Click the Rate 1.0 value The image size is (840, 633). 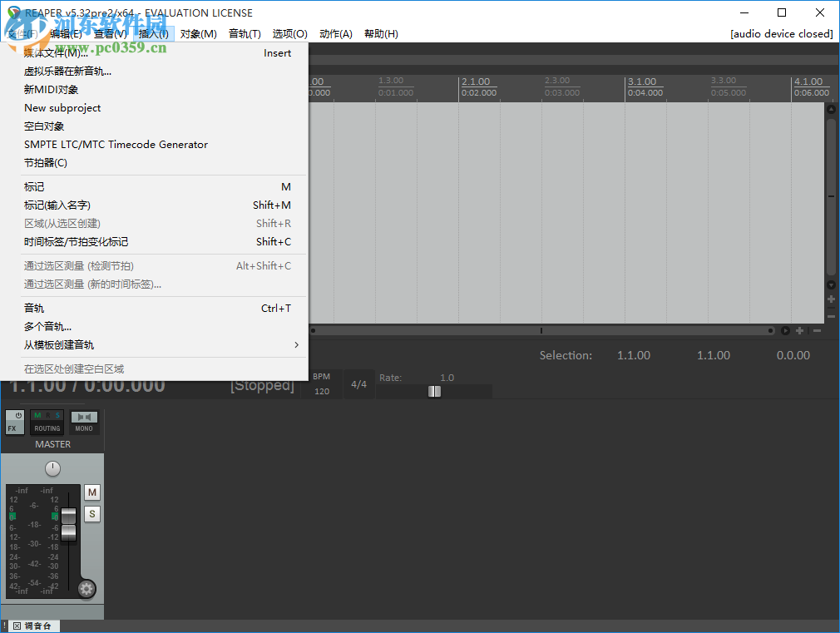(x=447, y=378)
